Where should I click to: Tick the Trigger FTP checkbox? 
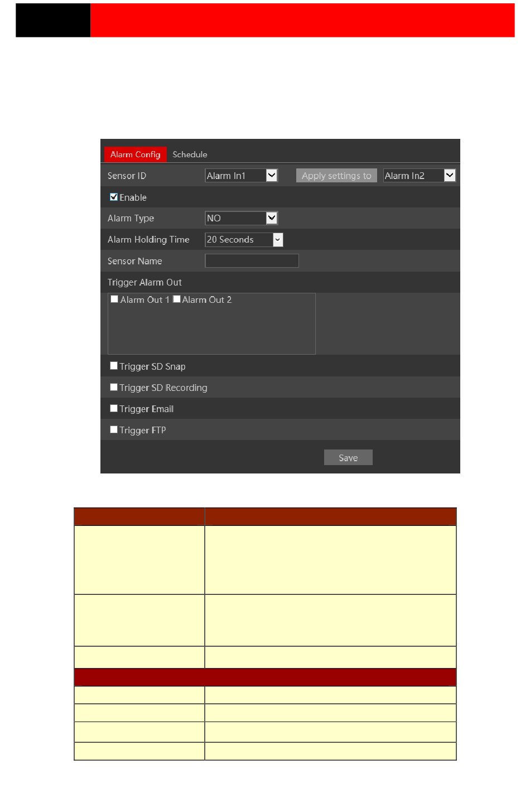tap(114, 429)
